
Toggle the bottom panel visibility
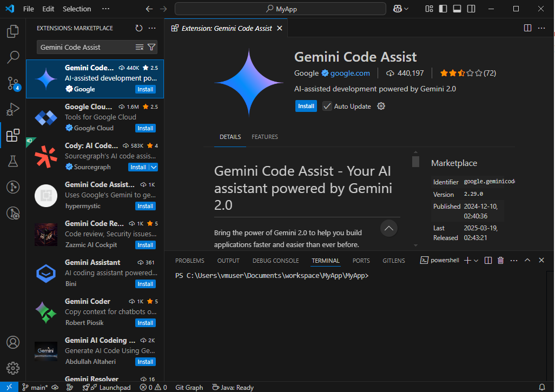tap(457, 9)
